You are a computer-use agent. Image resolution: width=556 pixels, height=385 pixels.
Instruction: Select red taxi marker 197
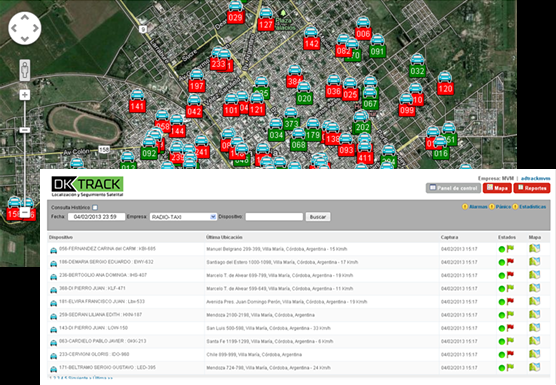pyautogui.click(x=196, y=80)
